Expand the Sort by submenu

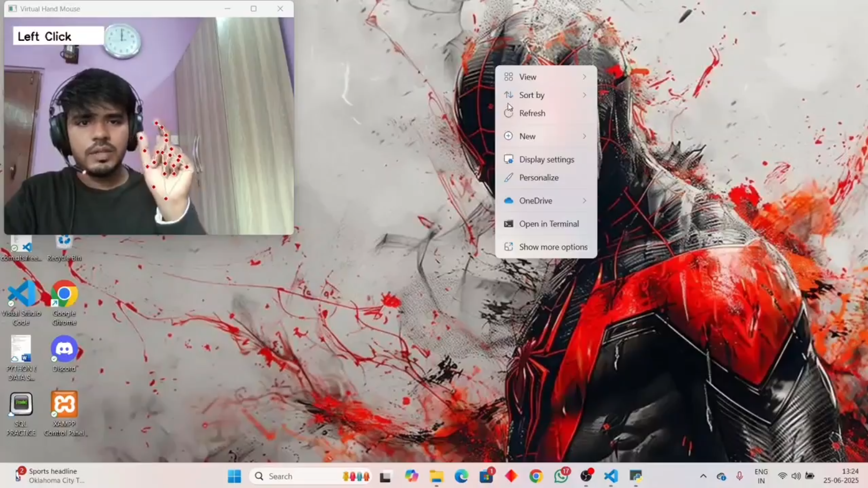click(546, 95)
